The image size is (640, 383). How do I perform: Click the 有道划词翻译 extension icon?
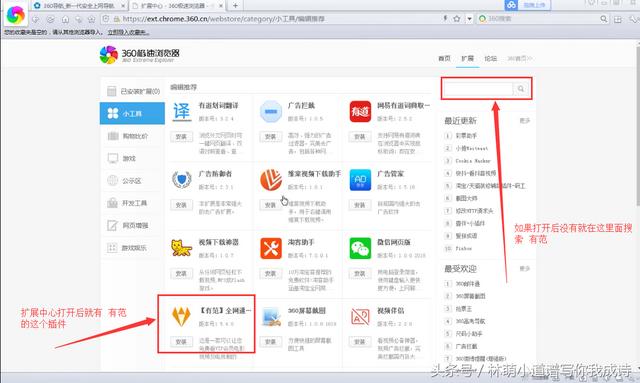(182, 111)
